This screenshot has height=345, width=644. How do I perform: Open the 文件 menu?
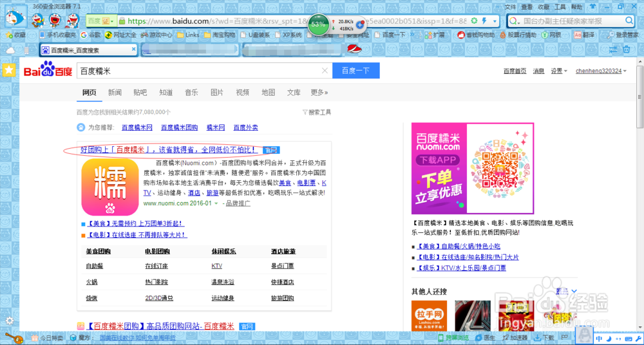pyautogui.click(x=511, y=7)
